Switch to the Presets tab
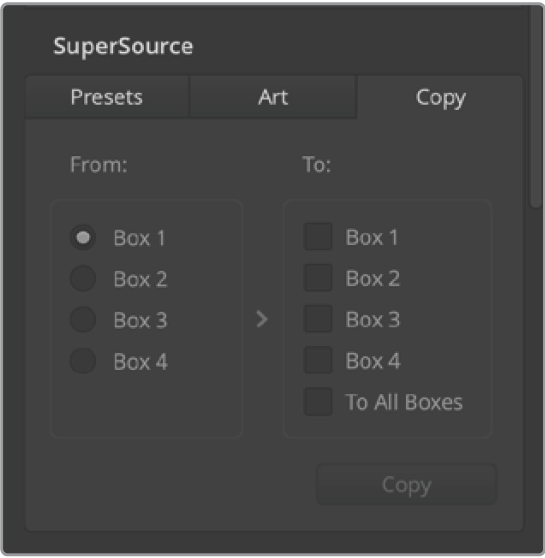This screenshot has height=558, width=545. click(x=107, y=97)
